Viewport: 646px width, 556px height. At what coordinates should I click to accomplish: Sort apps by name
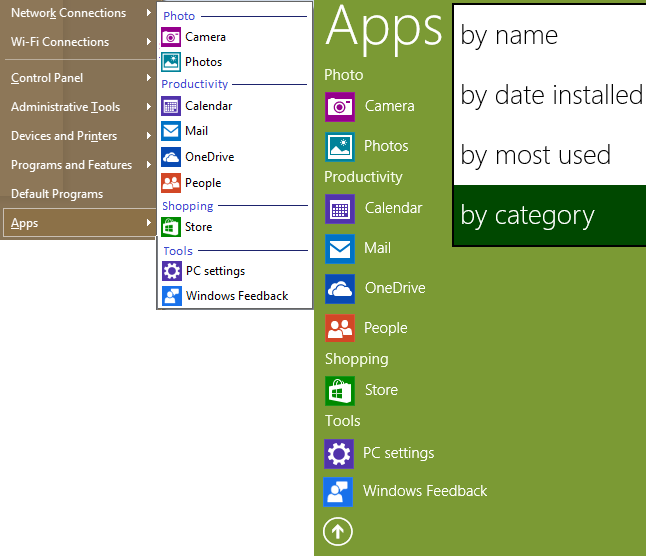[x=509, y=35]
